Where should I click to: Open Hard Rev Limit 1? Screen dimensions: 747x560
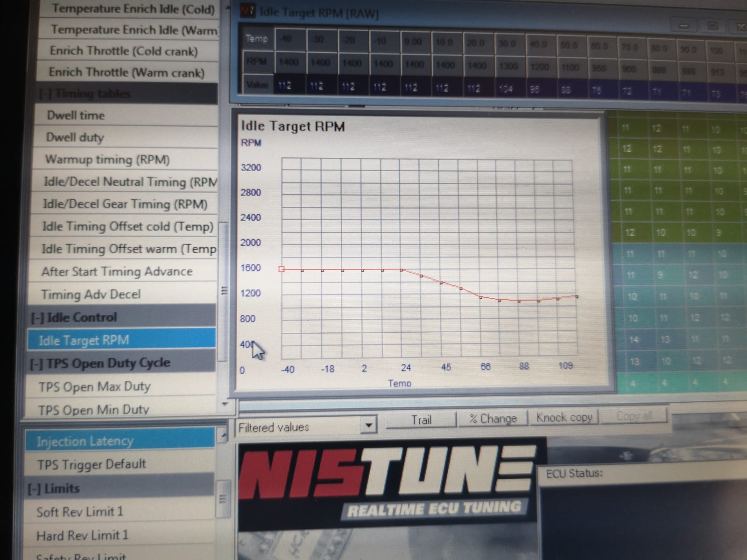(119, 535)
